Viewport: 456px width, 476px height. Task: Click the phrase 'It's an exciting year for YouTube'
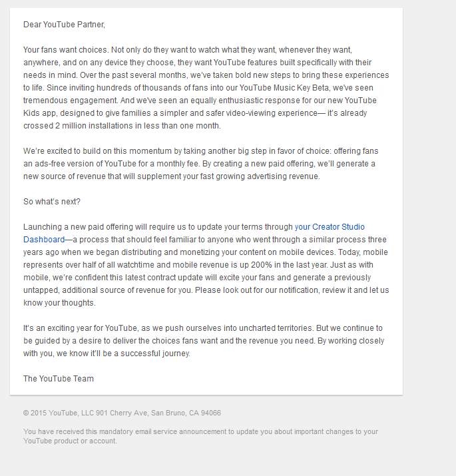point(81,328)
